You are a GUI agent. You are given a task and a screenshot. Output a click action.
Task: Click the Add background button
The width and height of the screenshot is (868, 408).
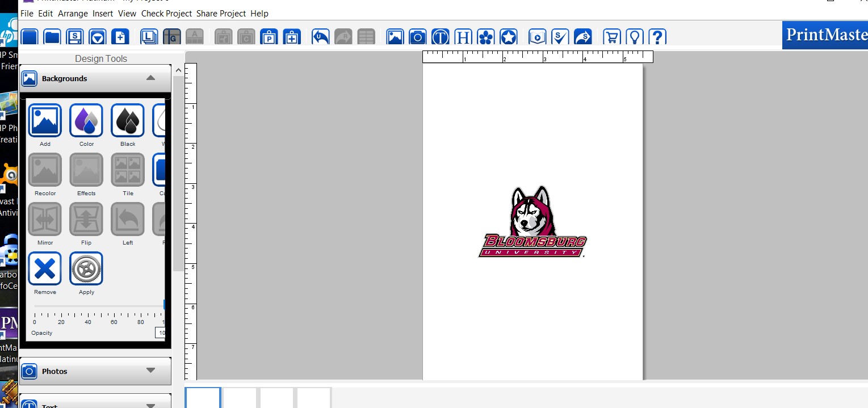click(45, 120)
